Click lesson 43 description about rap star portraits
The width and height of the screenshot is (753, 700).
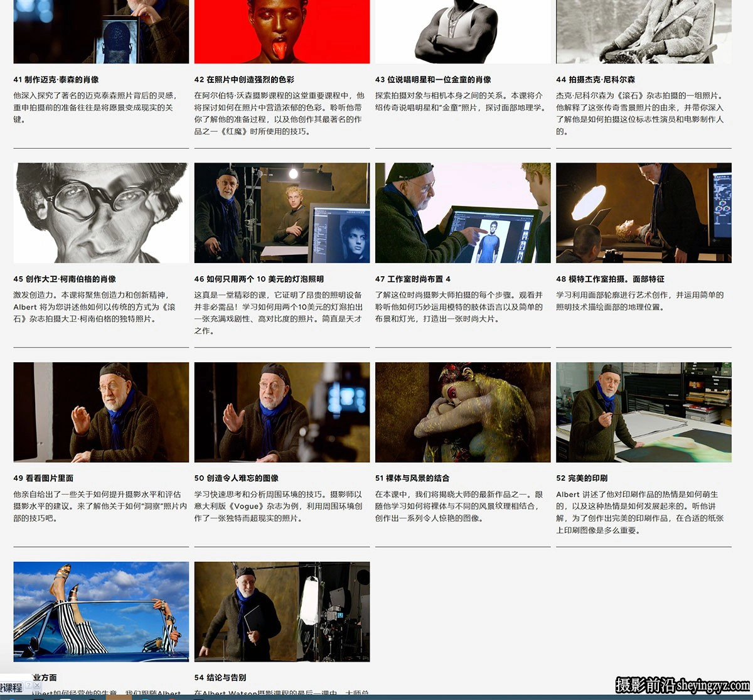(x=460, y=102)
